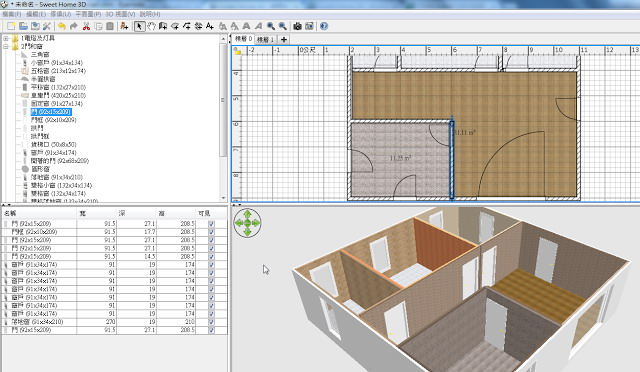Open the 說明(H) menu

click(x=150, y=14)
